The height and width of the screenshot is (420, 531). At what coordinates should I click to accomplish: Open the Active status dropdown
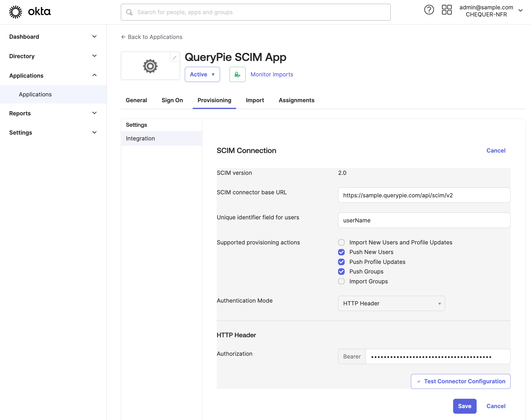click(x=202, y=74)
